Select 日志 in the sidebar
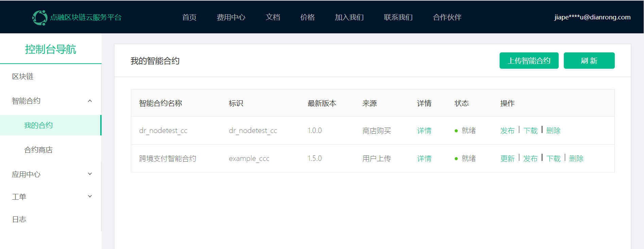Screen dimensions: 644x249 [x=19, y=219]
